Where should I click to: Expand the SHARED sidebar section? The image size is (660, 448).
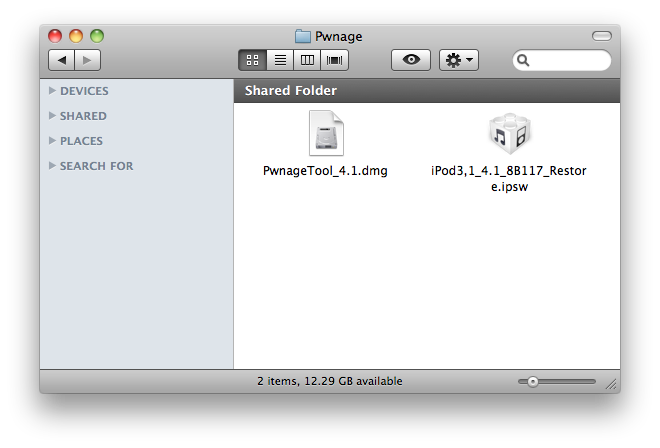pyautogui.click(x=52, y=116)
